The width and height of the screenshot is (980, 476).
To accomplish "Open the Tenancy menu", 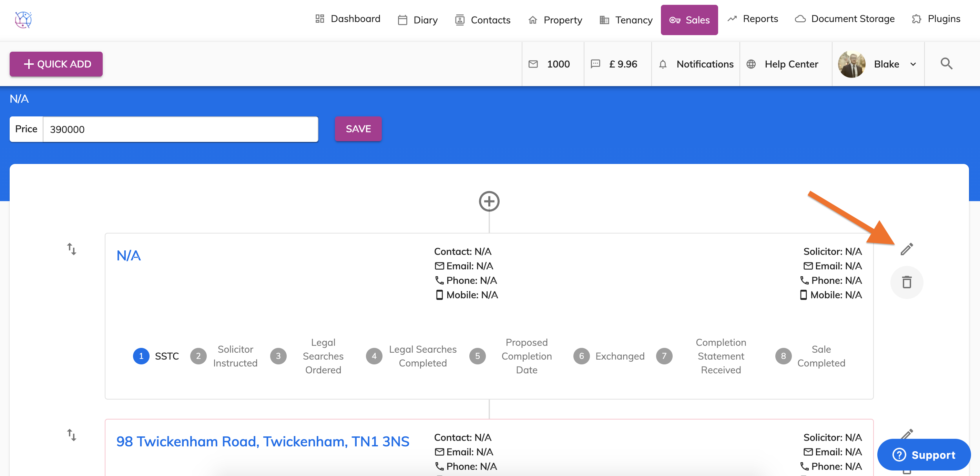I will click(x=626, y=20).
